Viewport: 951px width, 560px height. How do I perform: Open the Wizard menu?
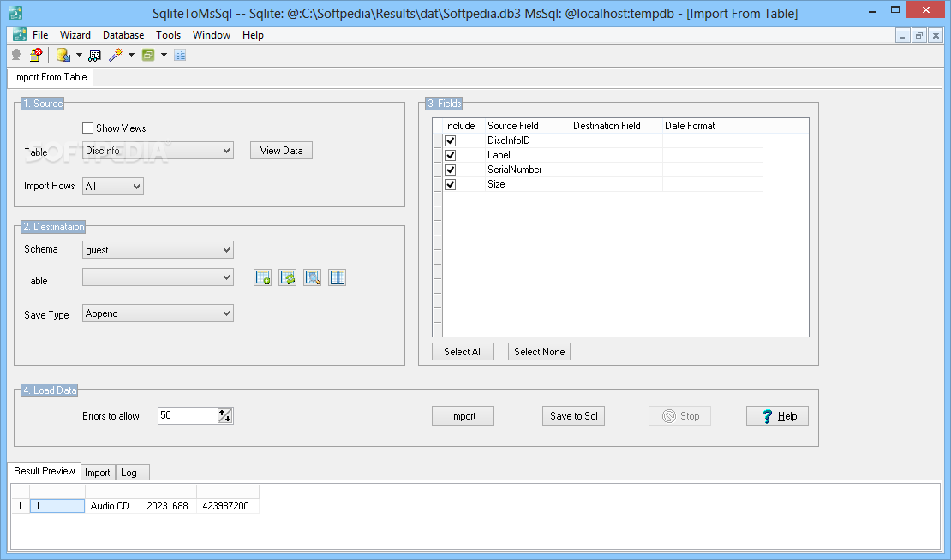[x=75, y=35]
